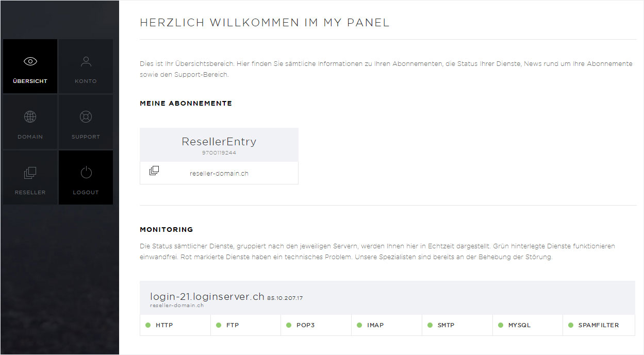Click the green MYSQL status dot
644x355 pixels.
500,325
